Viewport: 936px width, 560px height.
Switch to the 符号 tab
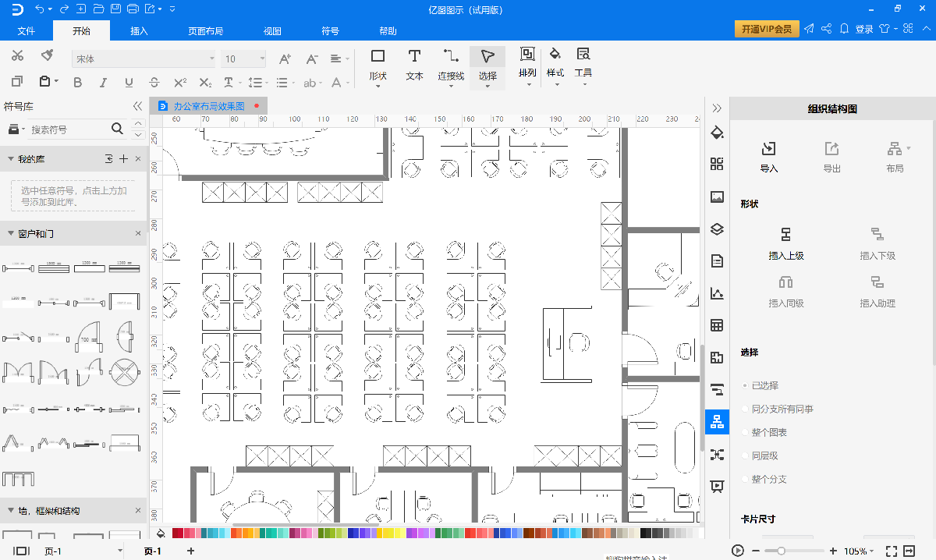(330, 31)
